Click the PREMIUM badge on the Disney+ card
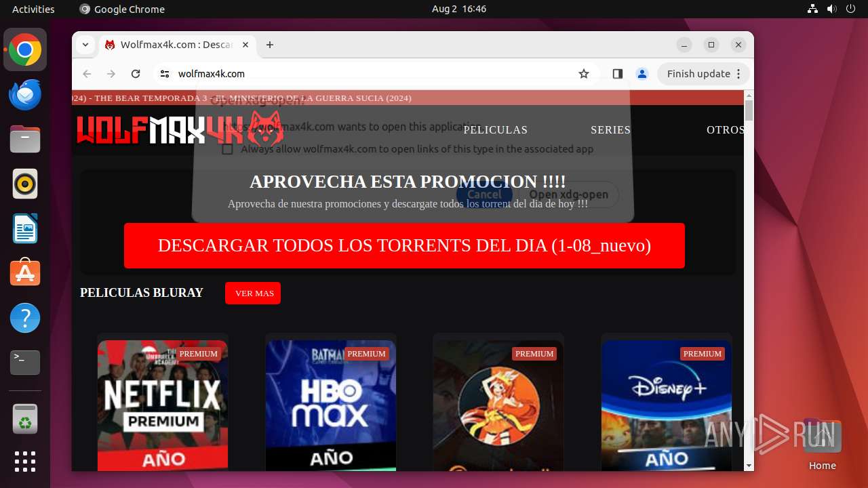The height and width of the screenshot is (488, 868). pos(703,354)
